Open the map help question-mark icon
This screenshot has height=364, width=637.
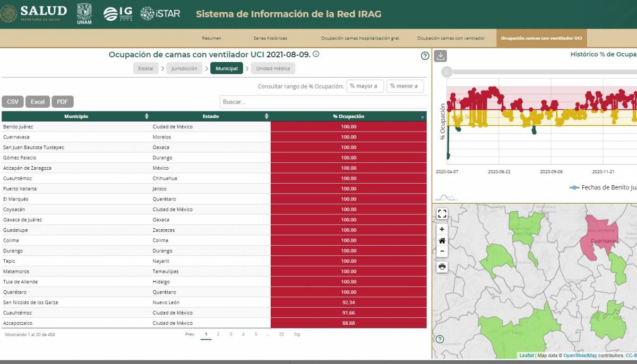click(x=440, y=339)
